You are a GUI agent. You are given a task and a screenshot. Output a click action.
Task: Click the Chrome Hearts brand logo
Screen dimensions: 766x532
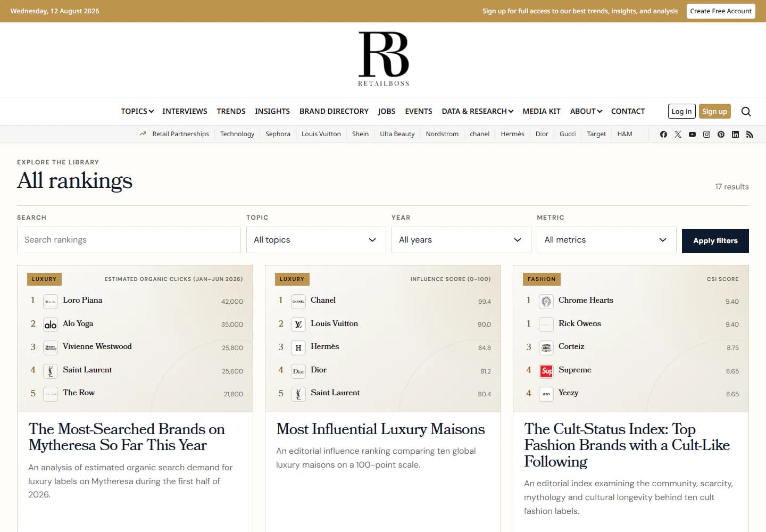546,302
